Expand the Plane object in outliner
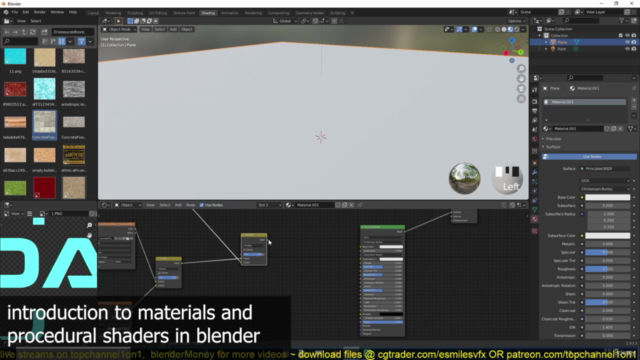The height and width of the screenshot is (360, 640). (x=546, y=42)
